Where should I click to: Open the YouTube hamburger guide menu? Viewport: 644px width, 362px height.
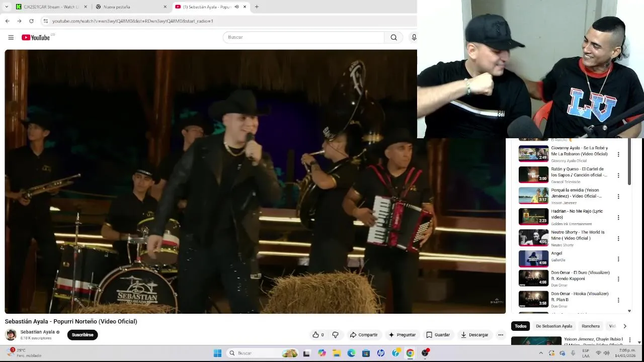(11, 37)
